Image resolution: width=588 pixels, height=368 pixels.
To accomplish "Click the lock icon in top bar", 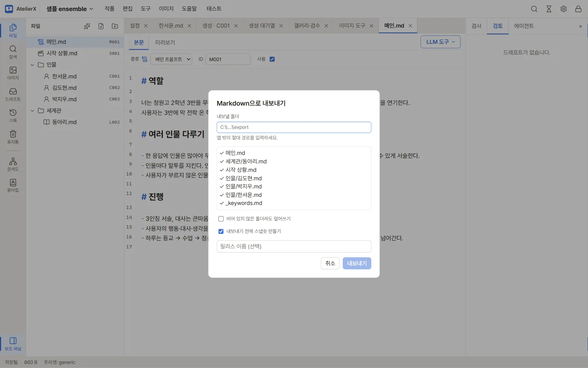I will pyautogui.click(x=578, y=9).
